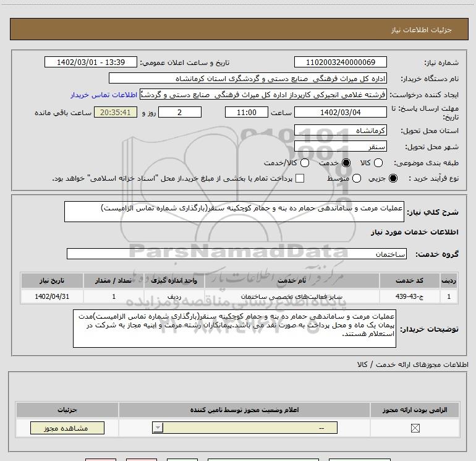The image size is (476, 461).
Task: Click the اعلام وضعیت مجوز header
Action: pyautogui.click(x=244, y=410)
